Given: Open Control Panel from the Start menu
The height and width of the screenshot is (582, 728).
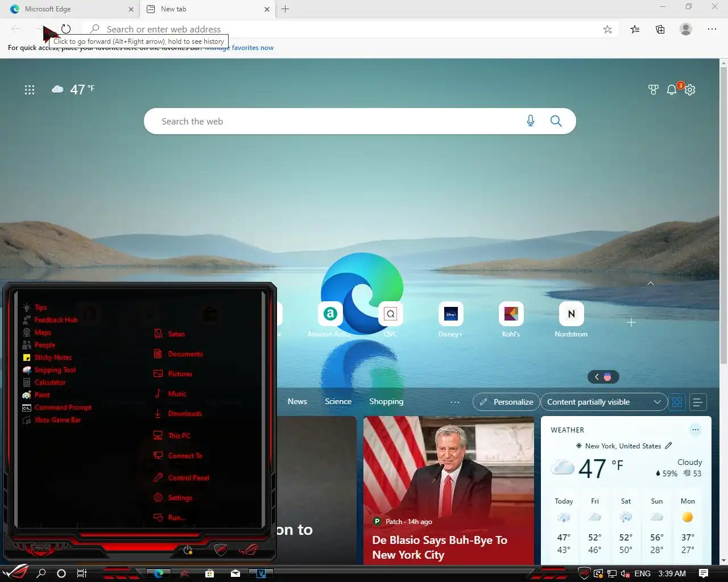Looking at the screenshot, I should pos(181,478).
